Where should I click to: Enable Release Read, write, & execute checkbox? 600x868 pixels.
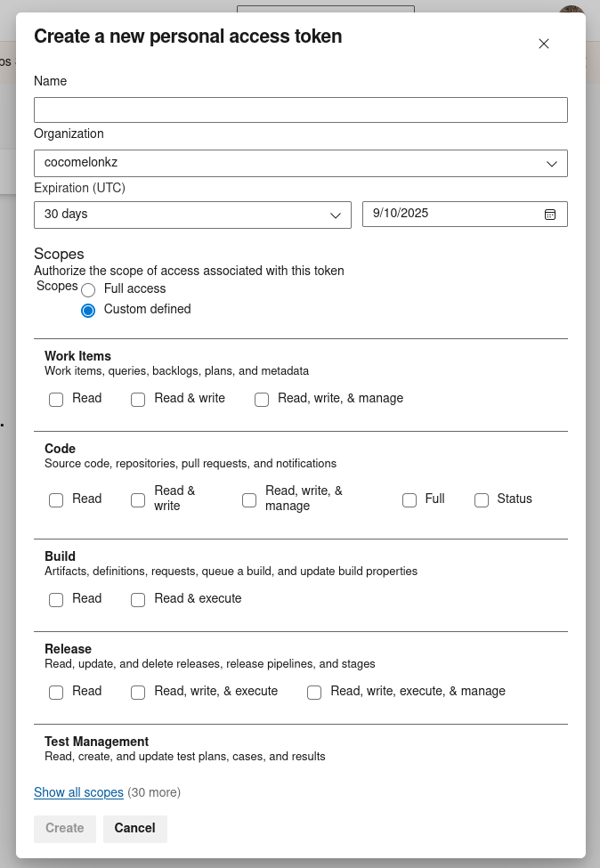point(138,693)
